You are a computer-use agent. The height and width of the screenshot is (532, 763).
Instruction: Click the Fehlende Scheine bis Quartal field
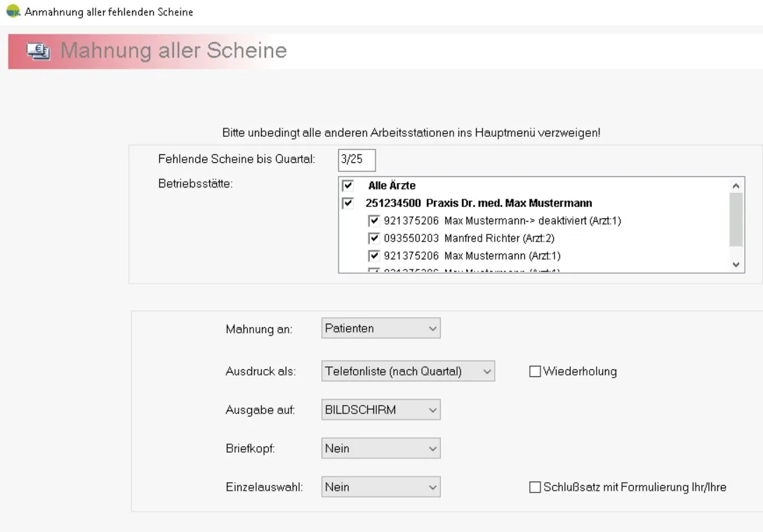(357, 159)
